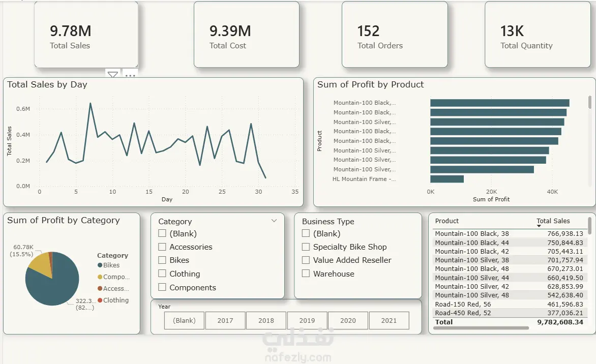
Task: Filter by the 2018 year tile
Action: pyautogui.click(x=266, y=320)
